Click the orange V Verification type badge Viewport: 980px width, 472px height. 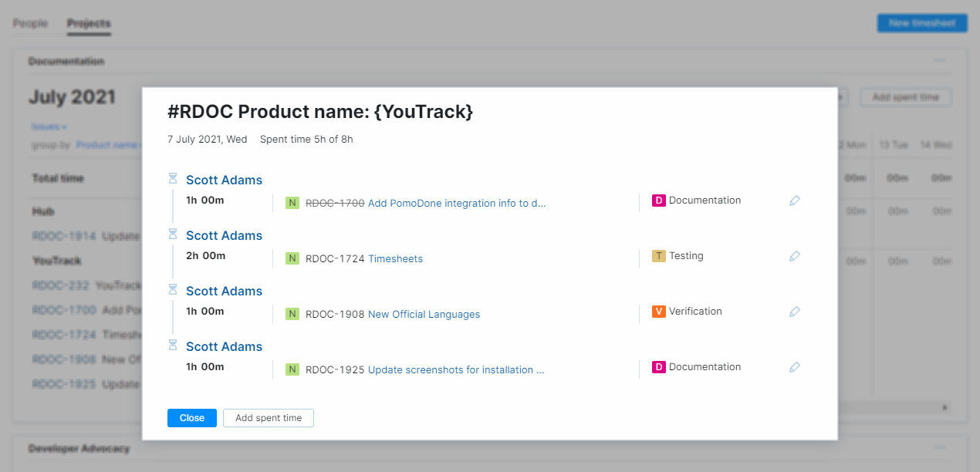pos(659,312)
